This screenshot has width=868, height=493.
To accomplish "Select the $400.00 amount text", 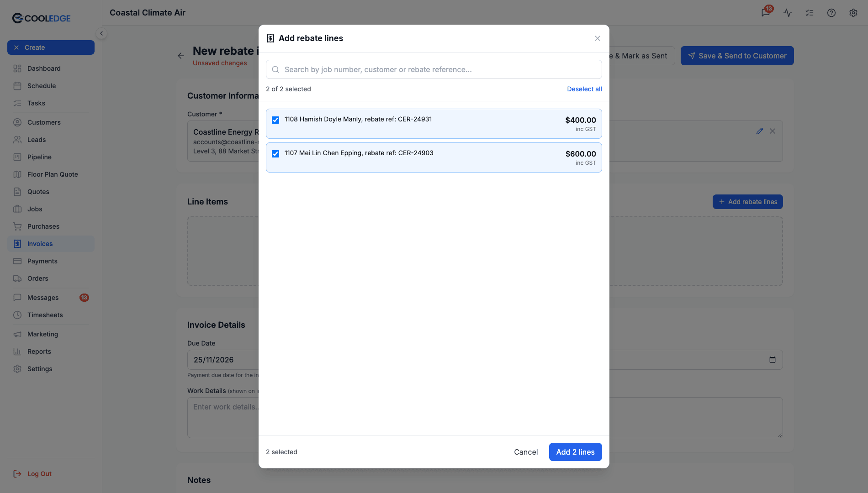I will 581,120.
